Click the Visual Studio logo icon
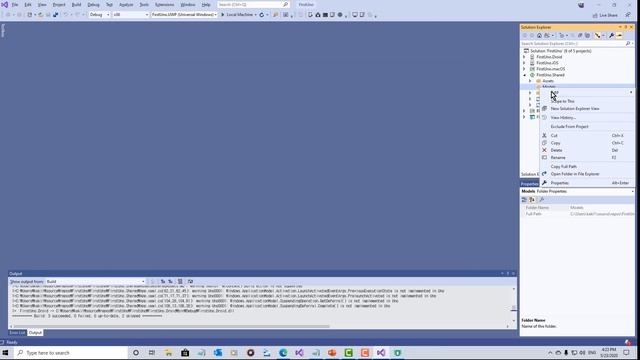This screenshot has height=360, width=640. coord(4,4)
